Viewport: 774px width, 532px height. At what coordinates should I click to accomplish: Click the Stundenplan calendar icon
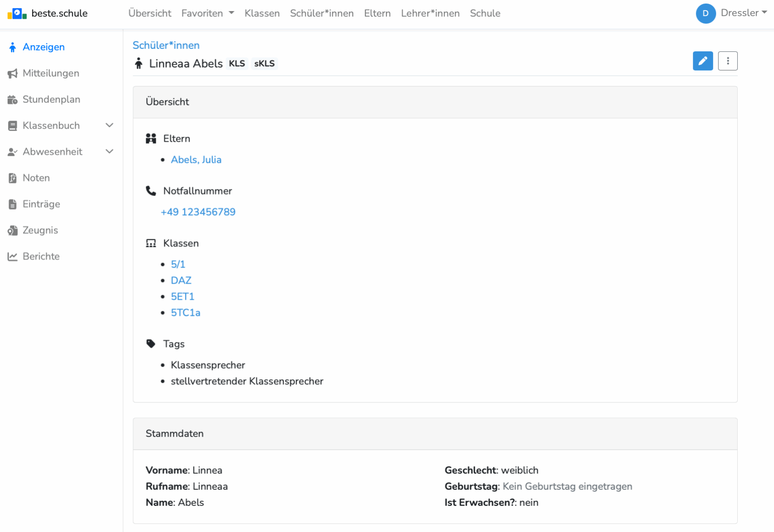pos(13,100)
